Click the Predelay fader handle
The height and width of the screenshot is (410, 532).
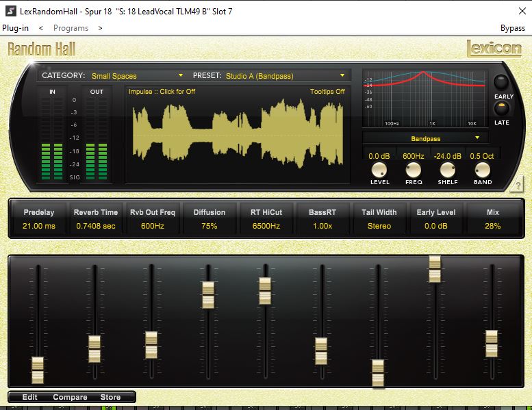(38, 370)
